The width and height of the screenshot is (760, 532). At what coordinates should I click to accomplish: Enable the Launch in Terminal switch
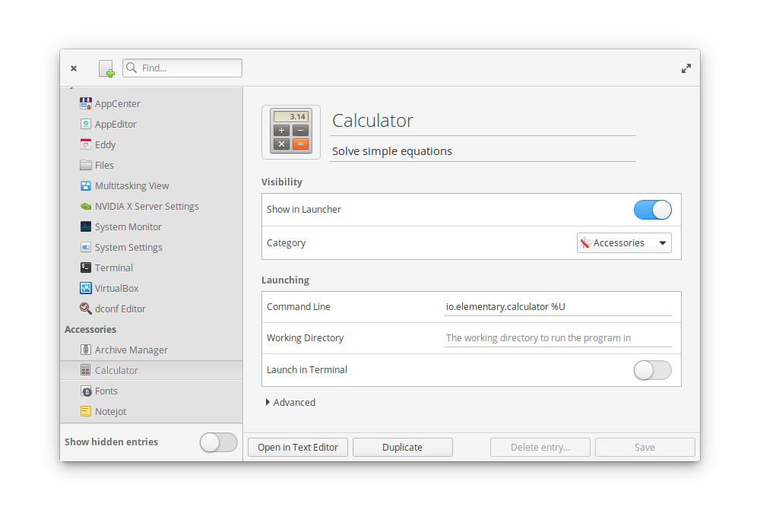[652, 370]
